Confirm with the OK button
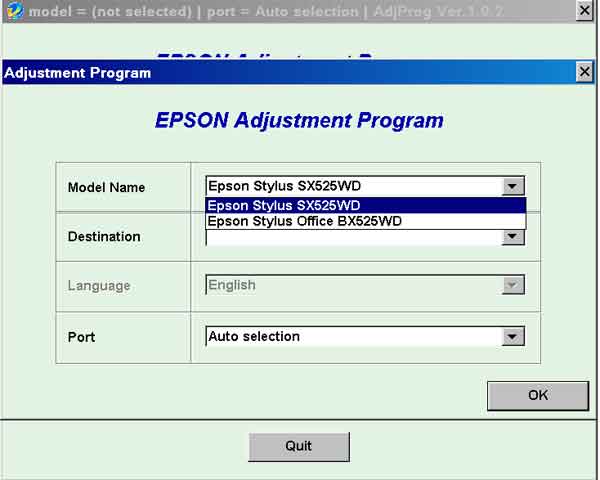 click(538, 395)
